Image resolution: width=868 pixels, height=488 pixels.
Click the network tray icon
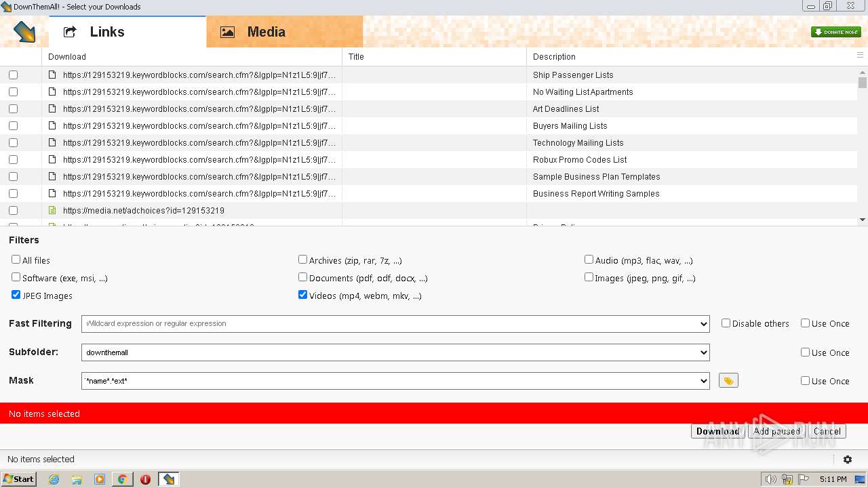pos(787,479)
